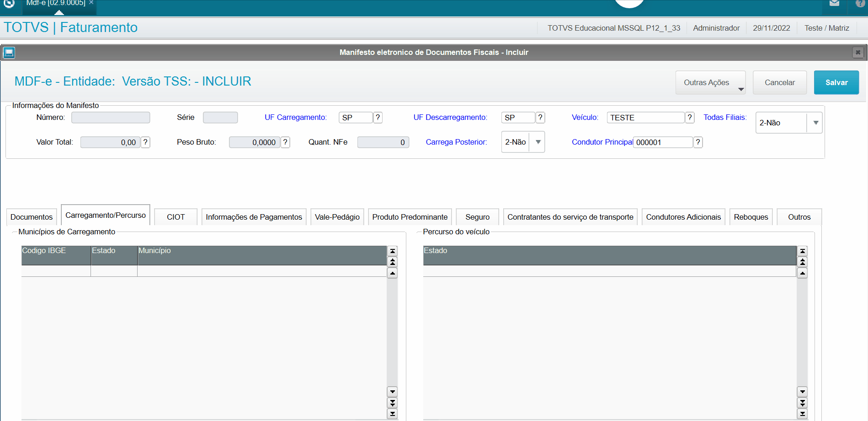868x421 pixels.
Task: Select the Outros tab
Action: pyautogui.click(x=799, y=217)
